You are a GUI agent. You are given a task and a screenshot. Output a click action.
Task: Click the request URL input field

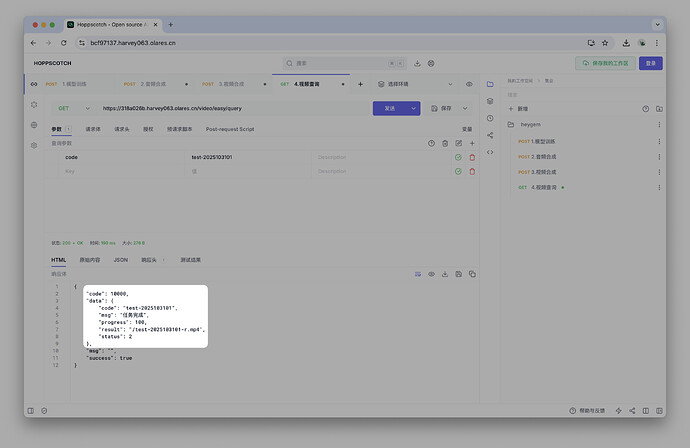tap(230, 108)
